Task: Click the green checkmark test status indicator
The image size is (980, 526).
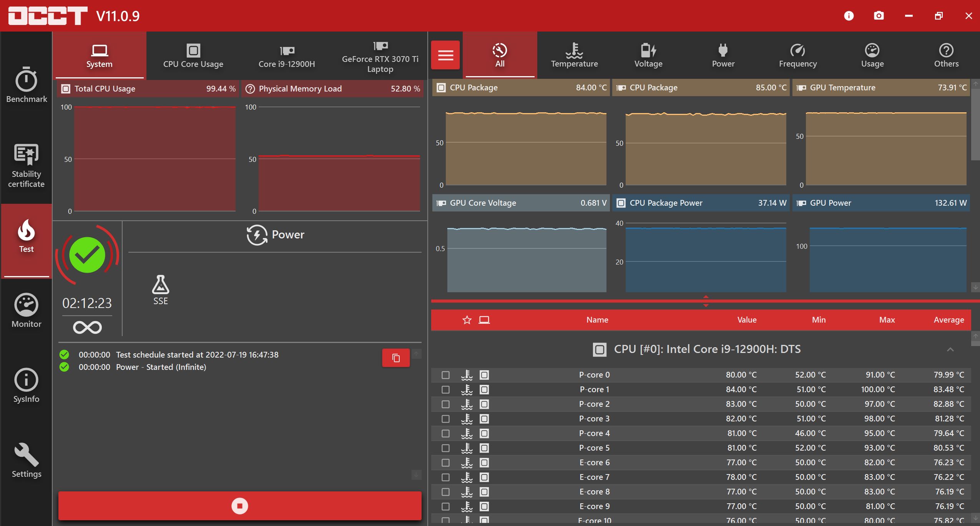Action: tap(87, 255)
